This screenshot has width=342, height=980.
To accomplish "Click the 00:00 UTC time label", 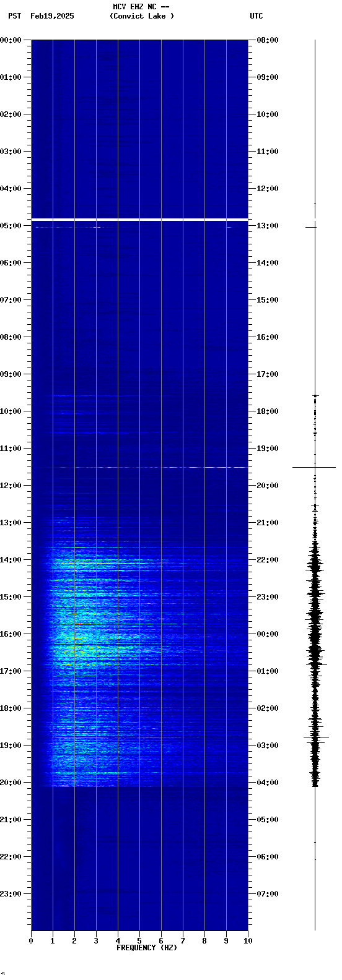I will click(x=268, y=634).
